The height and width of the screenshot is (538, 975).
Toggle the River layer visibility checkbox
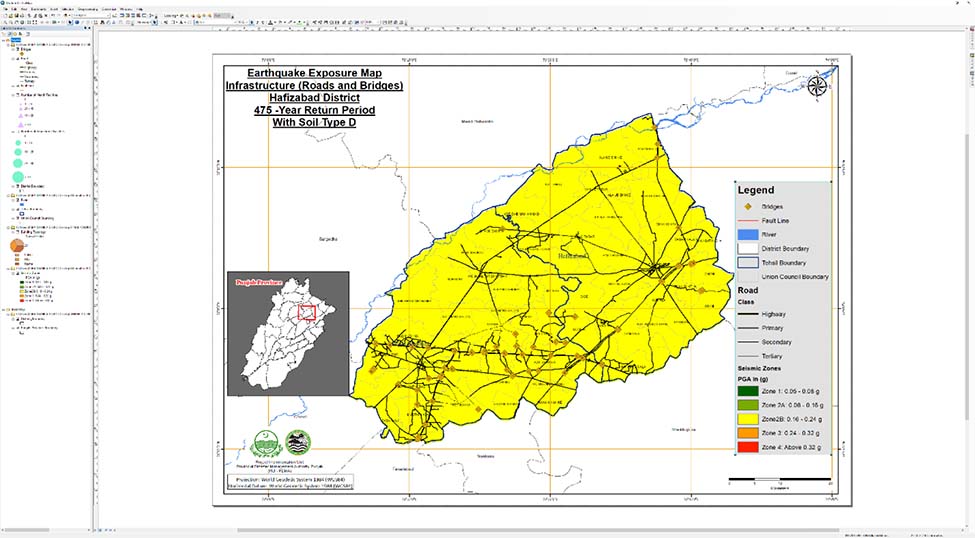16,199
